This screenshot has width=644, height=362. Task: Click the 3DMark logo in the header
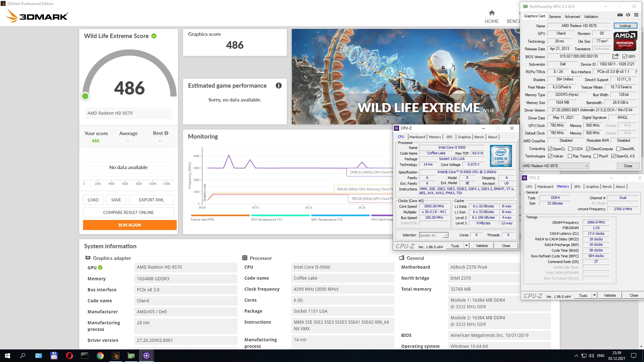[x=37, y=16]
